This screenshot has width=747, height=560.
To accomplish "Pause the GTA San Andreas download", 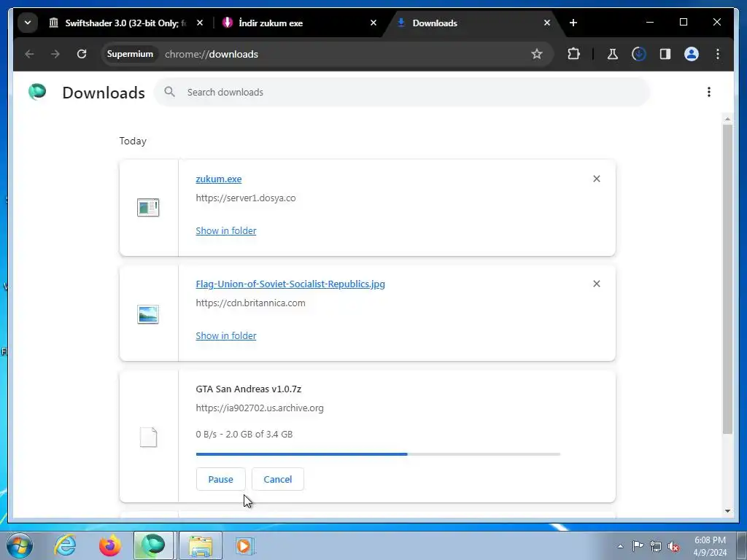I will click(x=220, y=479).
